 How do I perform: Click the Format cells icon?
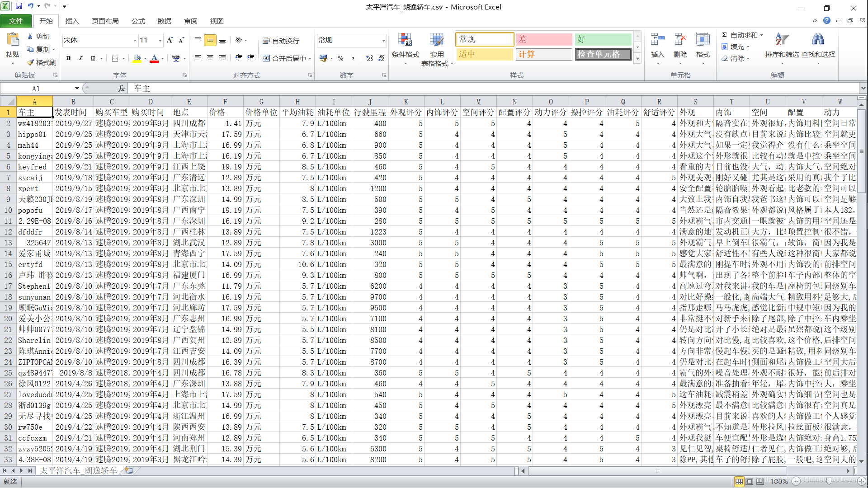(703, 40)
